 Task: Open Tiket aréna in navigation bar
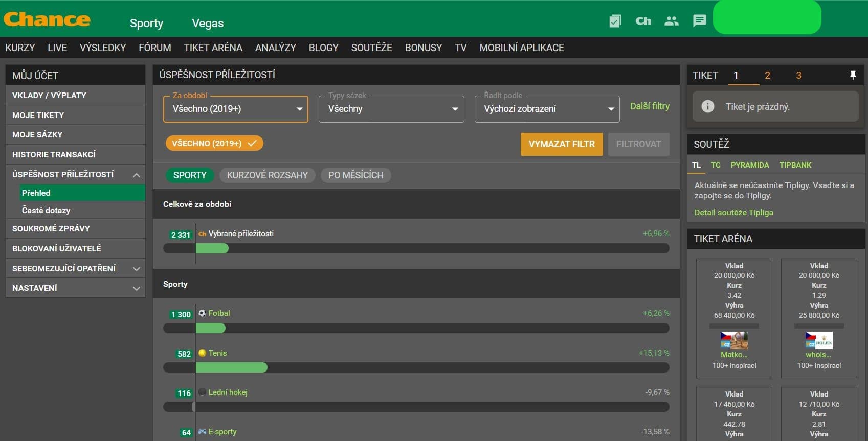[x=213, y=48]
